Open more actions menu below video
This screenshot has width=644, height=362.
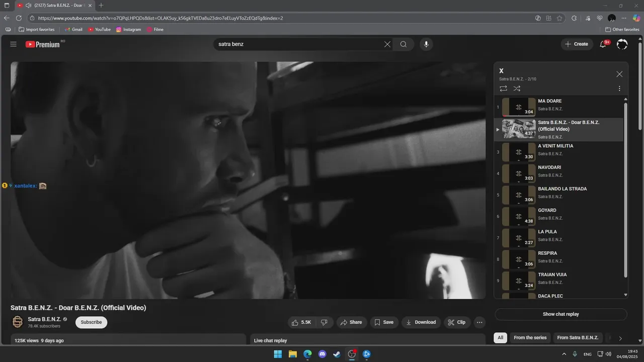coord(479,322)
